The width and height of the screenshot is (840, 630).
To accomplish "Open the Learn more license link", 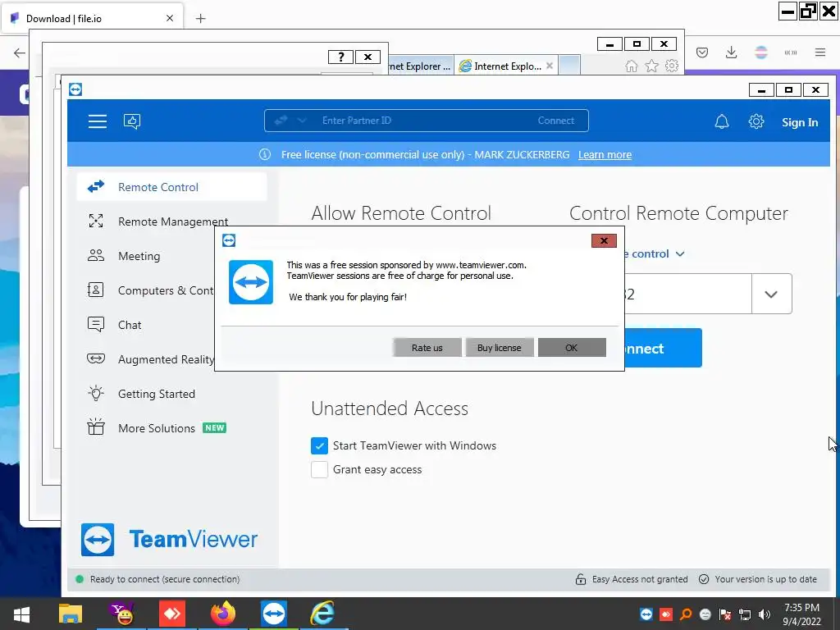I will 605,155.
